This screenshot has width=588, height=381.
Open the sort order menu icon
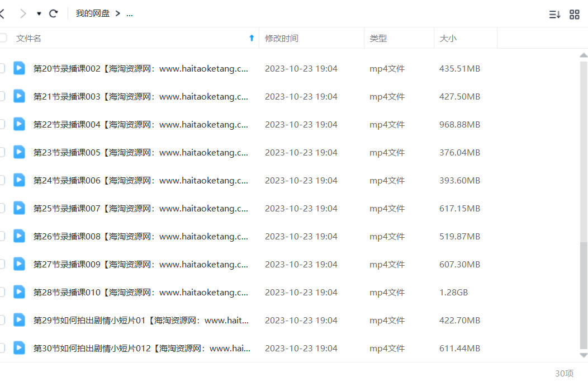[554, 15]
